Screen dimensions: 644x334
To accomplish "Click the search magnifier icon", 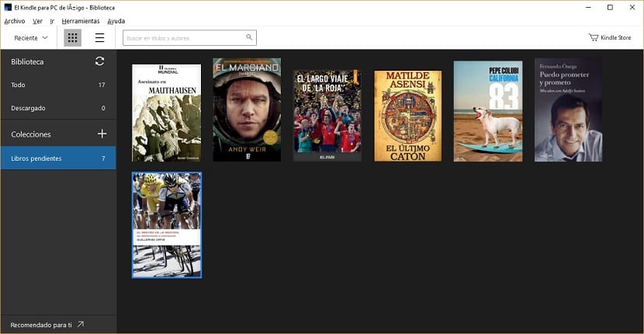I will (x=249, y=37).
